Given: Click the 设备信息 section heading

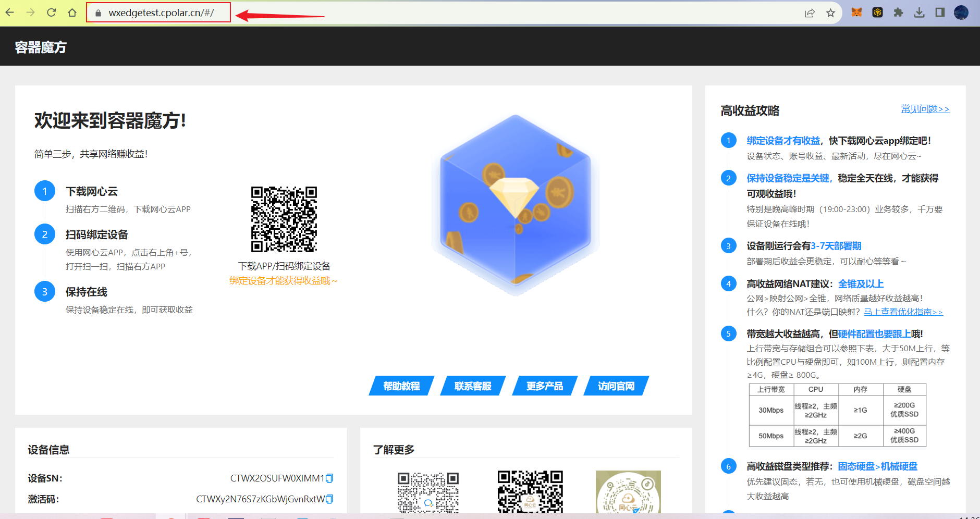Looking at the screenshot, I should [x=48, y=450].
